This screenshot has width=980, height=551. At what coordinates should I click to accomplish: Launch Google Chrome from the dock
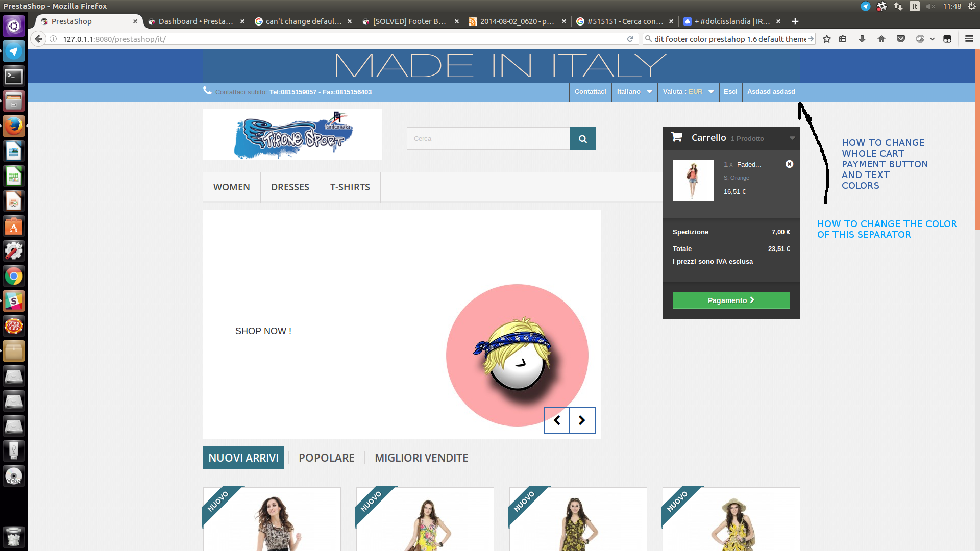point(14,277)
